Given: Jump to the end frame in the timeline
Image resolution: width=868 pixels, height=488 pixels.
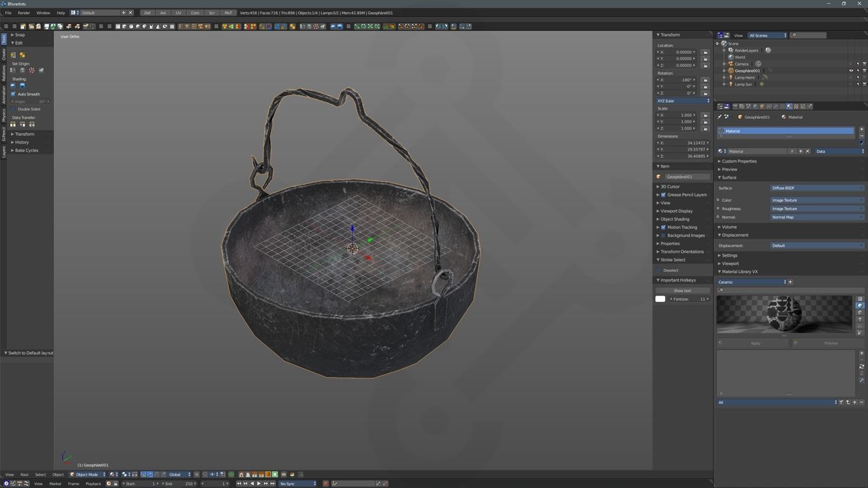Looking at the screenshot, I should coord(272,484).
